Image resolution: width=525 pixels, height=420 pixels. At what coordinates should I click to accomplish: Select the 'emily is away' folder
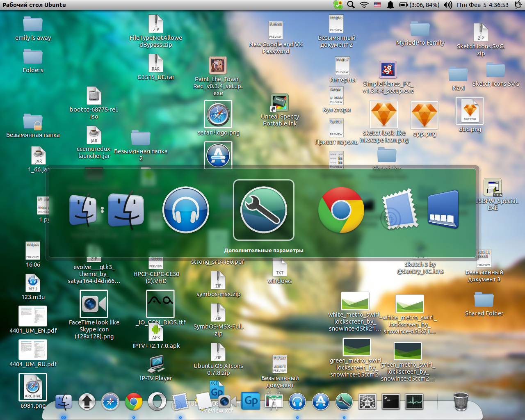tap(33, 25)
